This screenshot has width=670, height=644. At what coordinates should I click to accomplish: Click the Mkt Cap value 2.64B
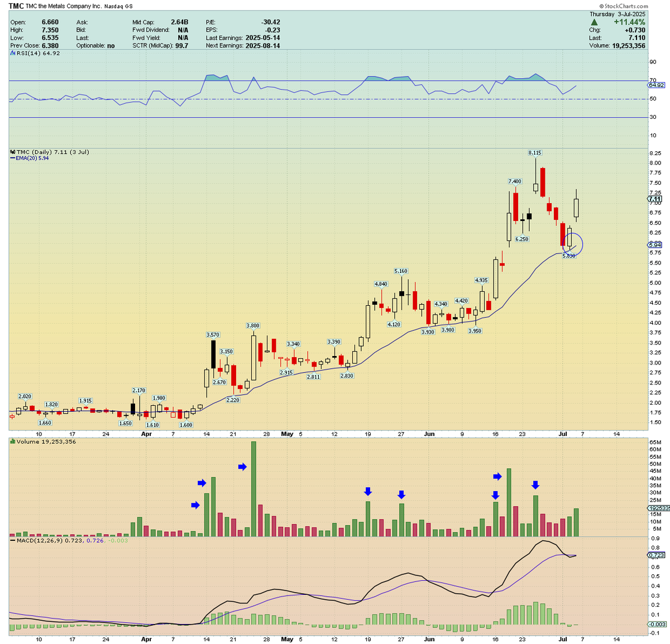(179, 22)
